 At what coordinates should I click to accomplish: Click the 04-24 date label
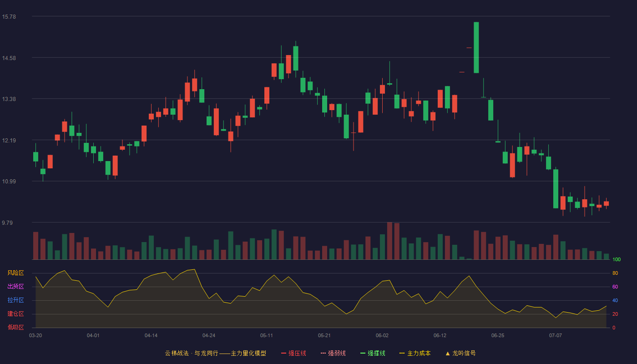pos(209,335)
